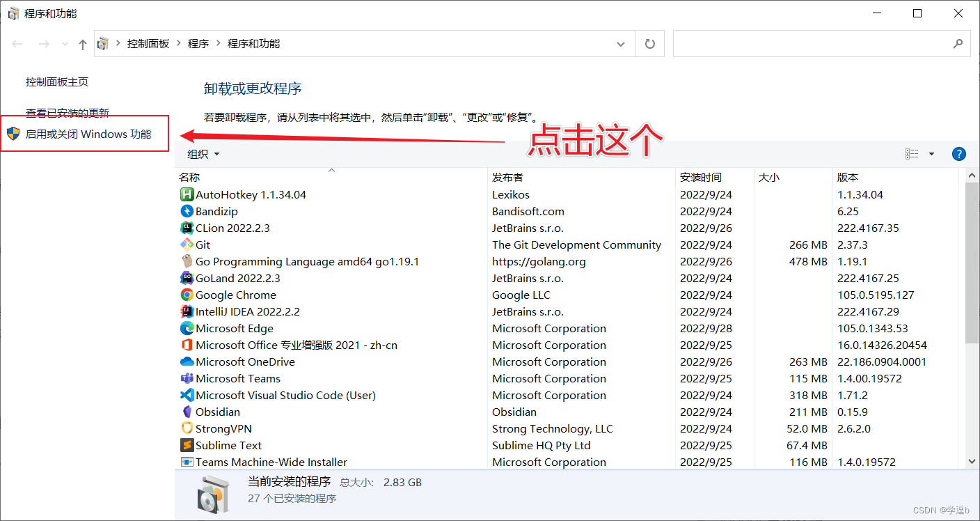Click the Microsoft OneDrive cloud icon
The image size is (980, 521).
pos(187,362)
